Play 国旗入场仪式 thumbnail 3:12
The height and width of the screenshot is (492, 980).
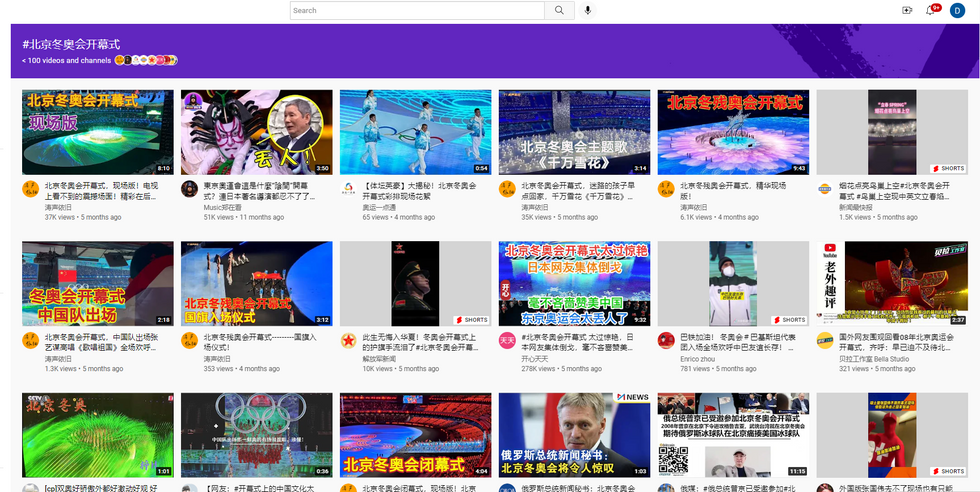[257, 284]
